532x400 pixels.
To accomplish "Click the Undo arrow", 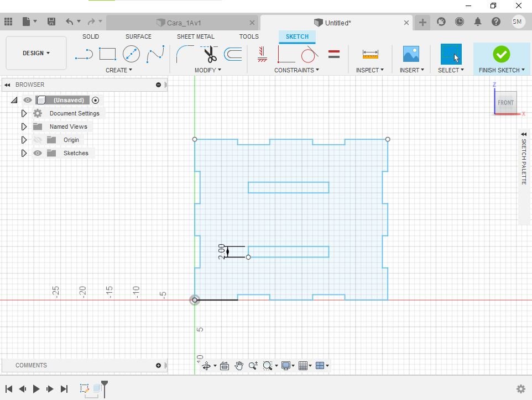I will 70,22.
